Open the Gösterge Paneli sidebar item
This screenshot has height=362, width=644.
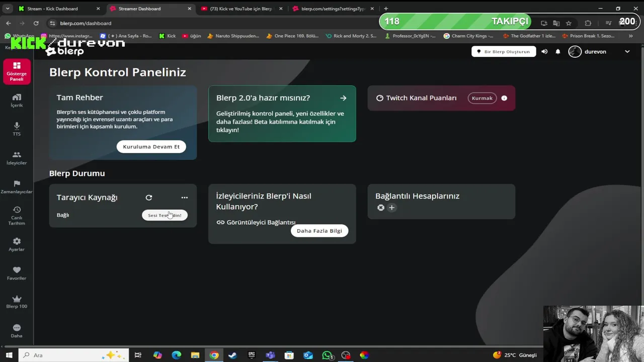pos(17,71)
